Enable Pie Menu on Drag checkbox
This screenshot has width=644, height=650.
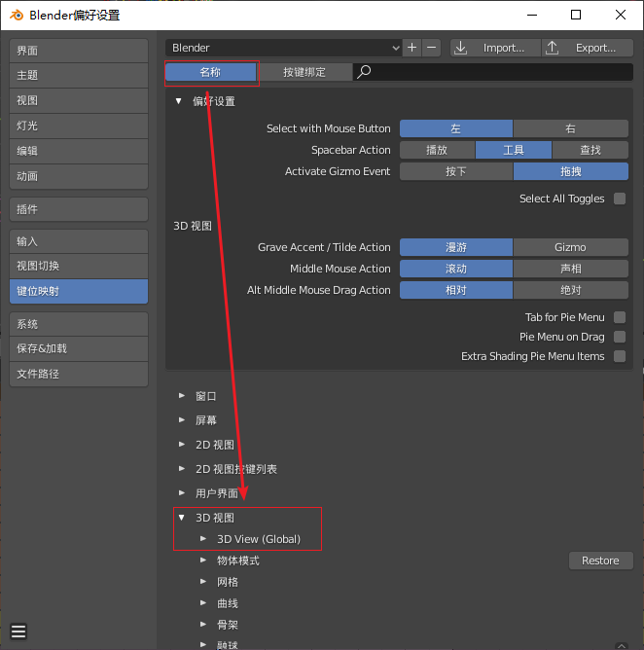(620, 337)
